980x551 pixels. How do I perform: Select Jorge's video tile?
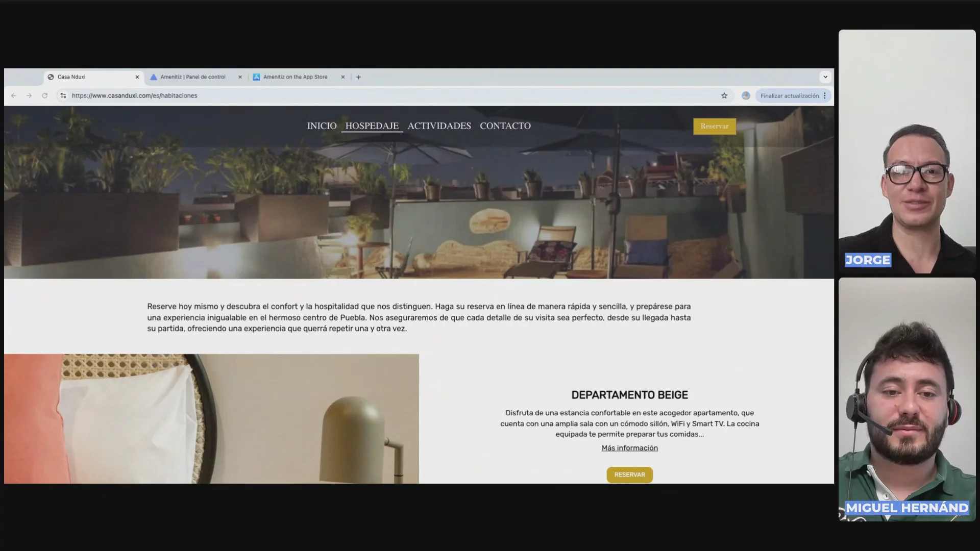(x=907, y=152)
